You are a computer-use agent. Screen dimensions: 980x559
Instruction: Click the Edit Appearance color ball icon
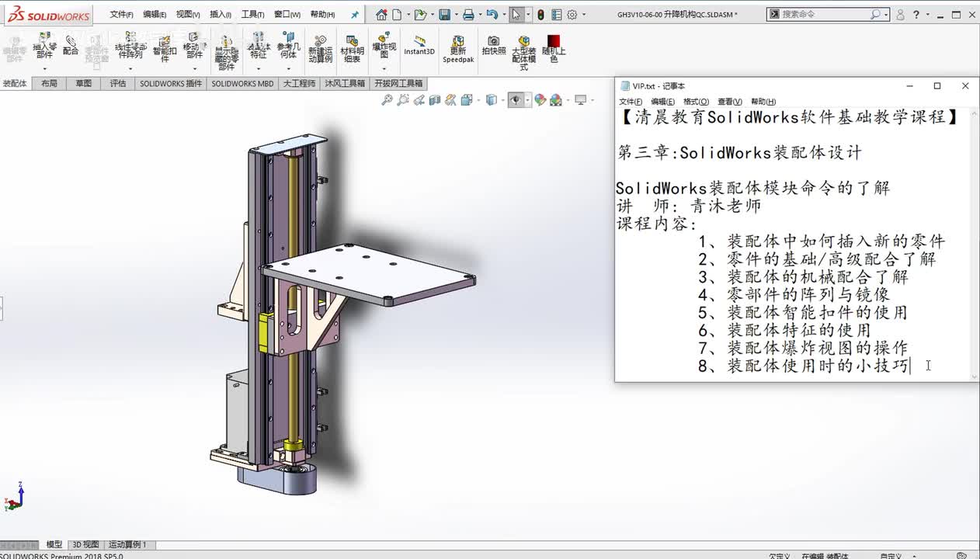pyautogui.click(x=540, y=100)
